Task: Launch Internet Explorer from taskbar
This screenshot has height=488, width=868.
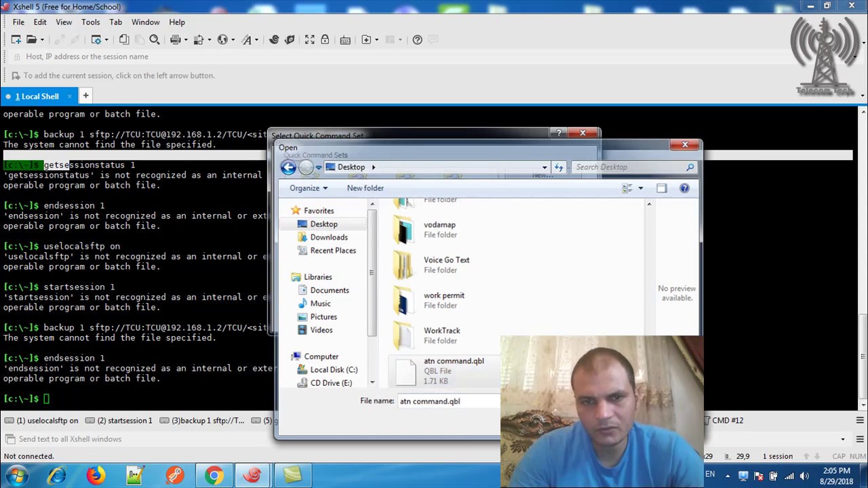Action: (56, 475)
